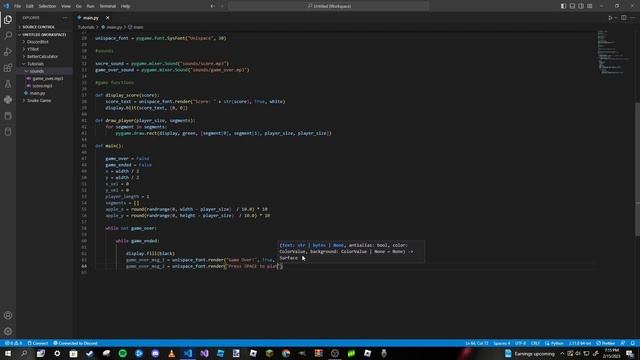Open the Search view in activity bar
The width and height of the screenshot is (640, 360).
8,36
